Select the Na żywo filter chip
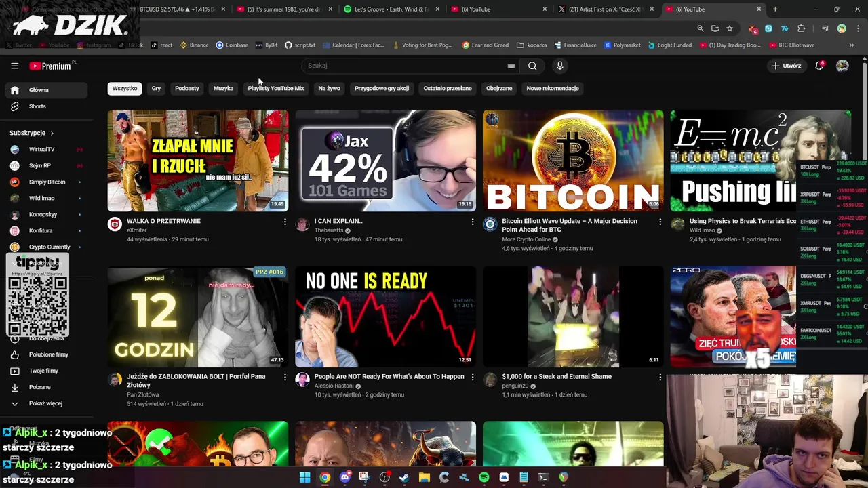Viewport: 868px width, 488px height. (329, 88)
